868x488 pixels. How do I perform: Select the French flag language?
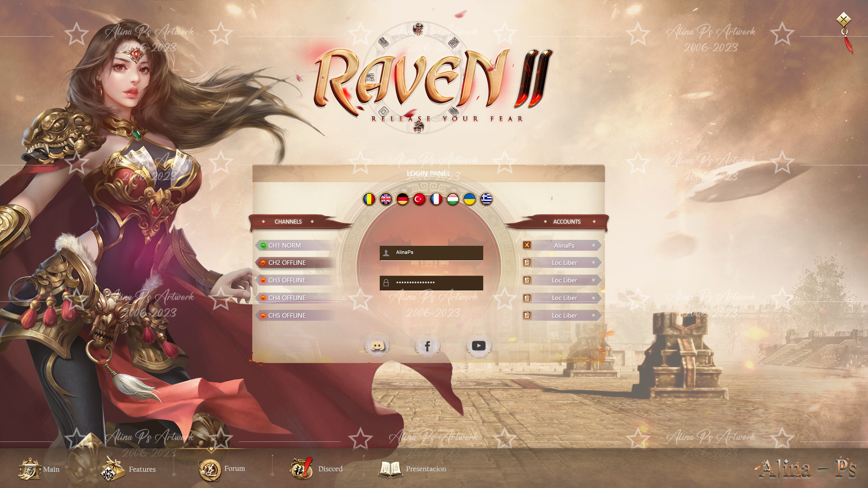[436, 199]
